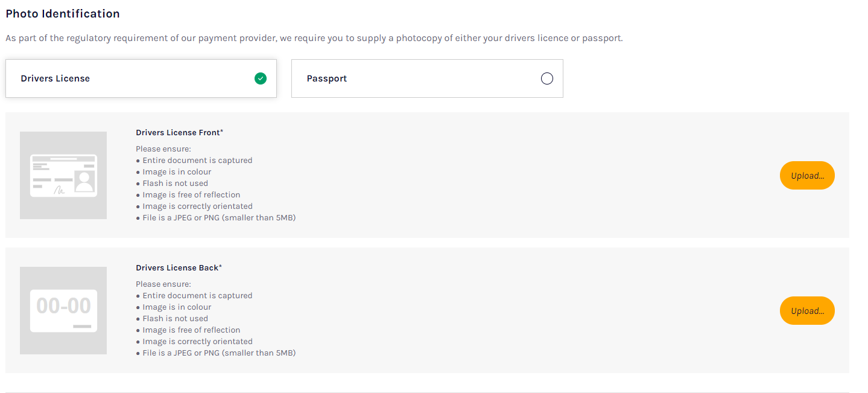Upload the Drivers License Front file

[807, 176]
